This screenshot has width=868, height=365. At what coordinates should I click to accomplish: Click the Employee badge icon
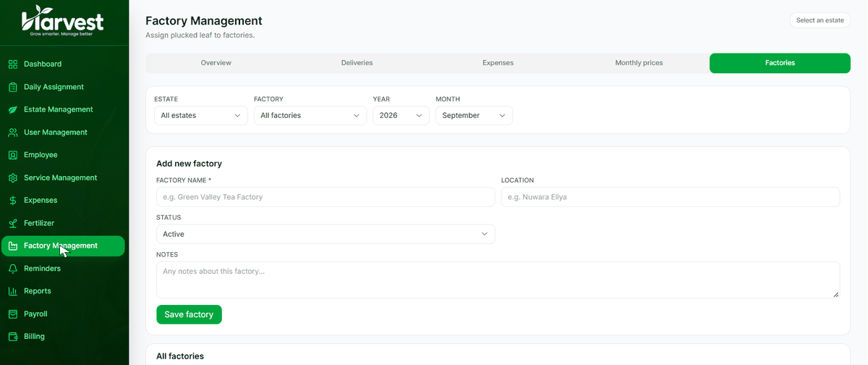(x=13, y=155)
